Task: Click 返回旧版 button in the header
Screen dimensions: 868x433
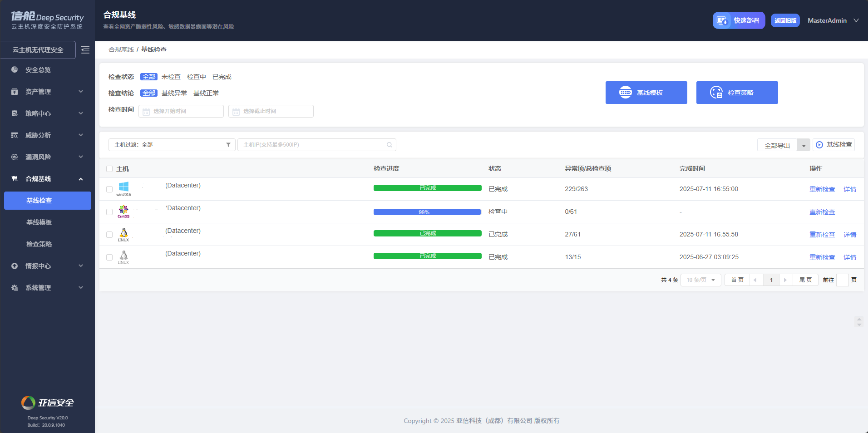Action: 785,20
